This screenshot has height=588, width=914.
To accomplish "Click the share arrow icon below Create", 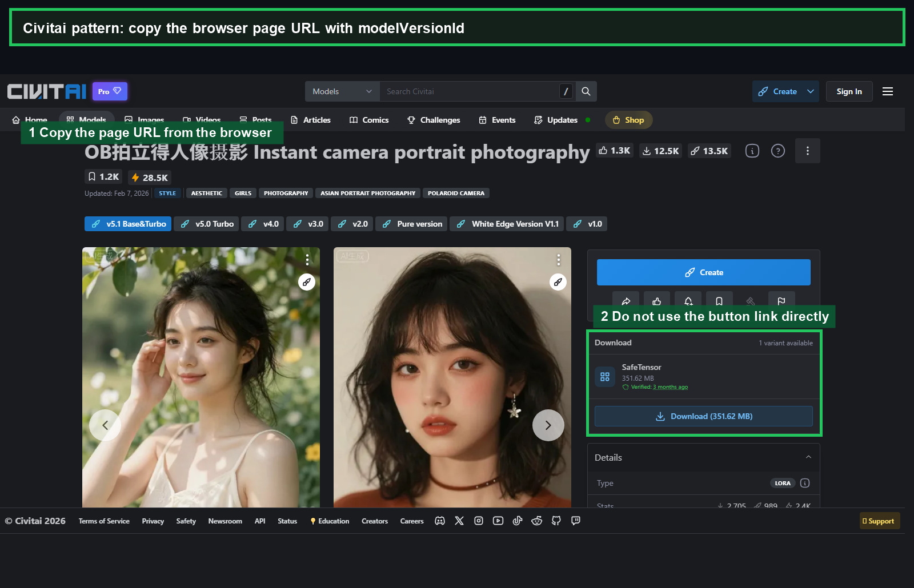I will [x=626, y=300].
